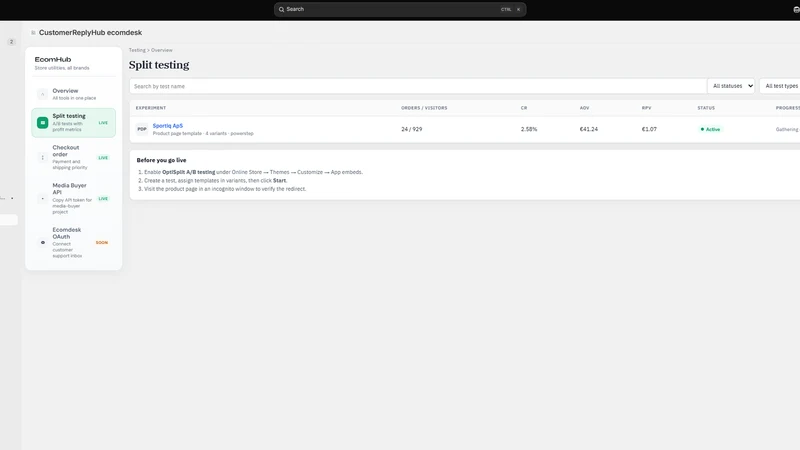Click the number 2 badge on left rail
The height and width of the screenshot is (450, 800).
coord(11,42)
